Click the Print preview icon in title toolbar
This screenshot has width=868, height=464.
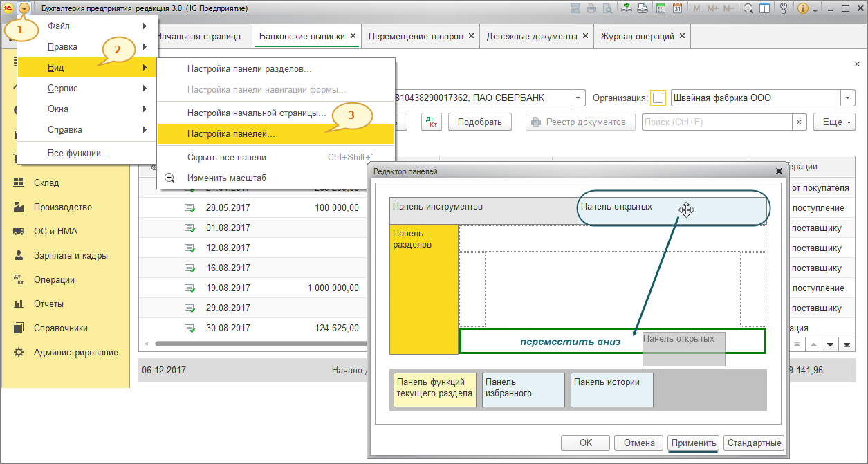(607, 8)
